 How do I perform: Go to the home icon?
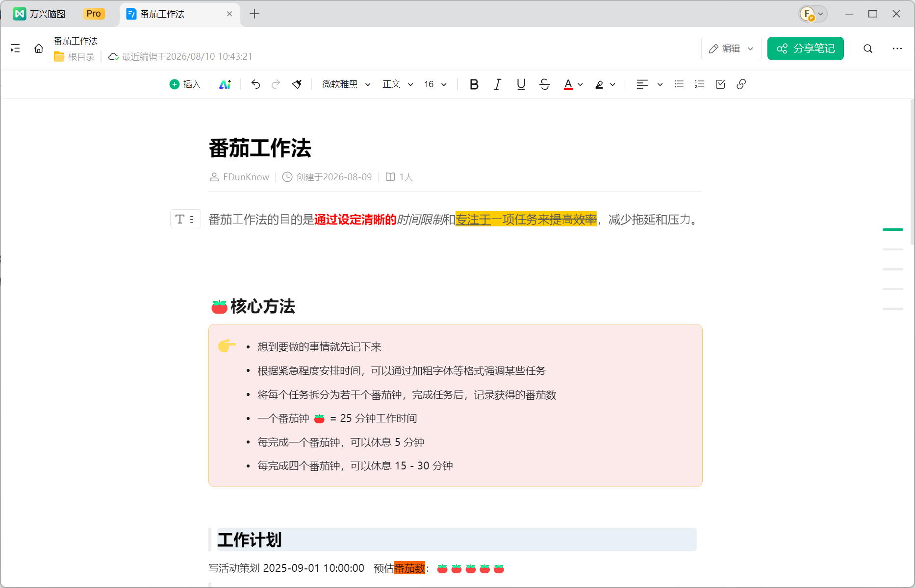[x=39, y=49]
